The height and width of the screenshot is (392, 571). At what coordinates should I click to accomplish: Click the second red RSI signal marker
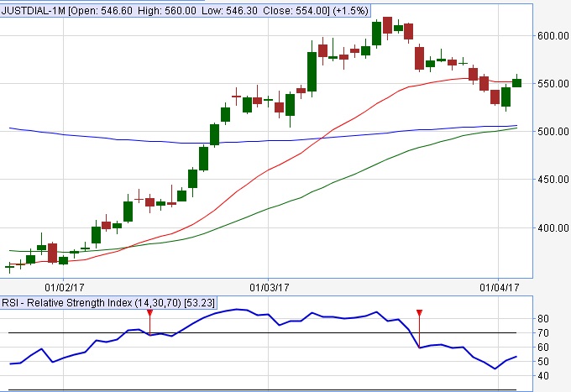419,312
